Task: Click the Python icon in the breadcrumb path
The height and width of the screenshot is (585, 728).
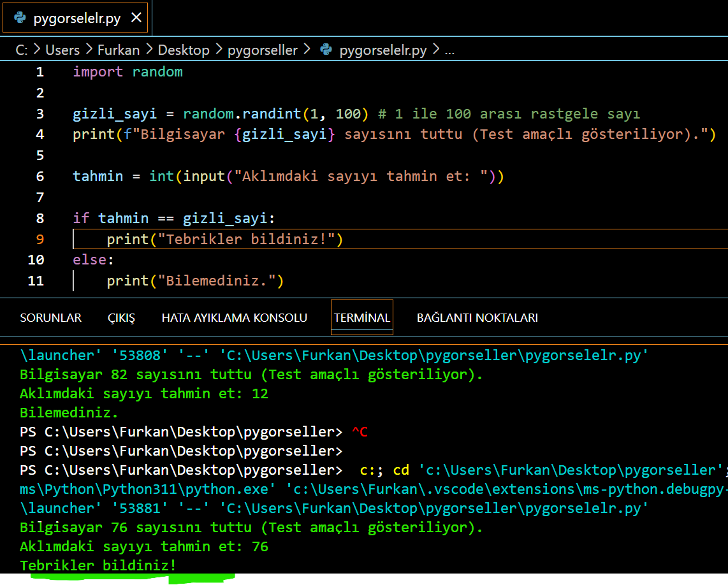Action: pyautogui.click(x=326, y=50)
